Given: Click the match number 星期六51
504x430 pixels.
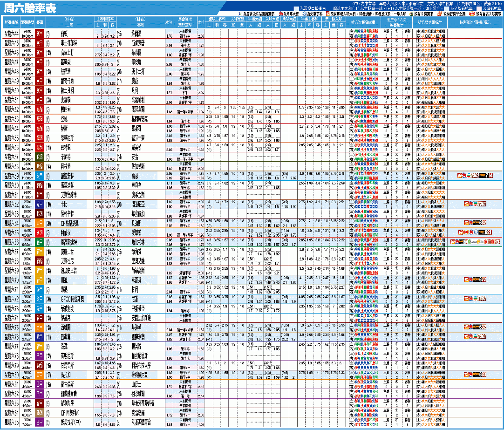Looking at the screenshot, I should pyautogui.click(x=12, y=100).
